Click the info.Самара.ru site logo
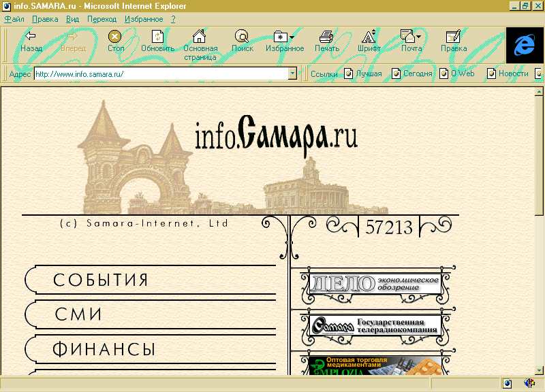Image resolution: width=545 pixels, height=392 pixels. [x=276, y=135]
